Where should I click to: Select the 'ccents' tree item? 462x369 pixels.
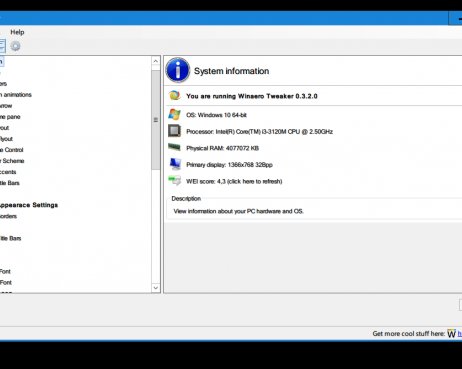[8, 172]
